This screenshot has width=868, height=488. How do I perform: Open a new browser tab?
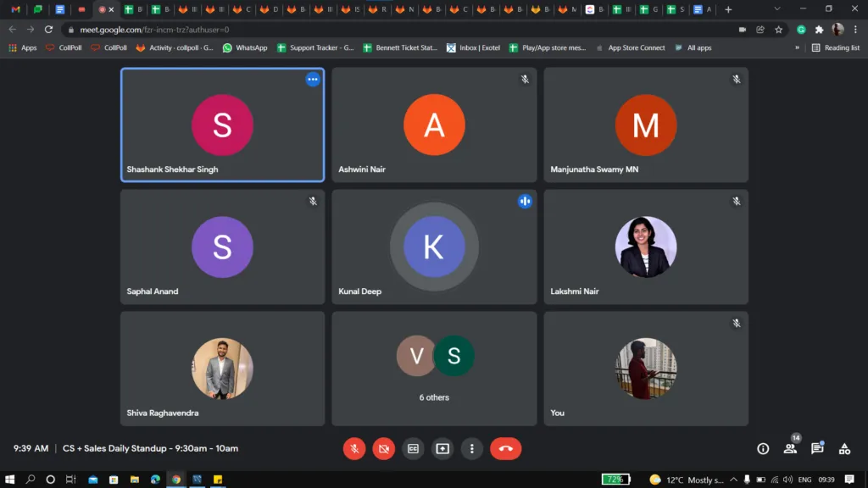coord(728,9)
